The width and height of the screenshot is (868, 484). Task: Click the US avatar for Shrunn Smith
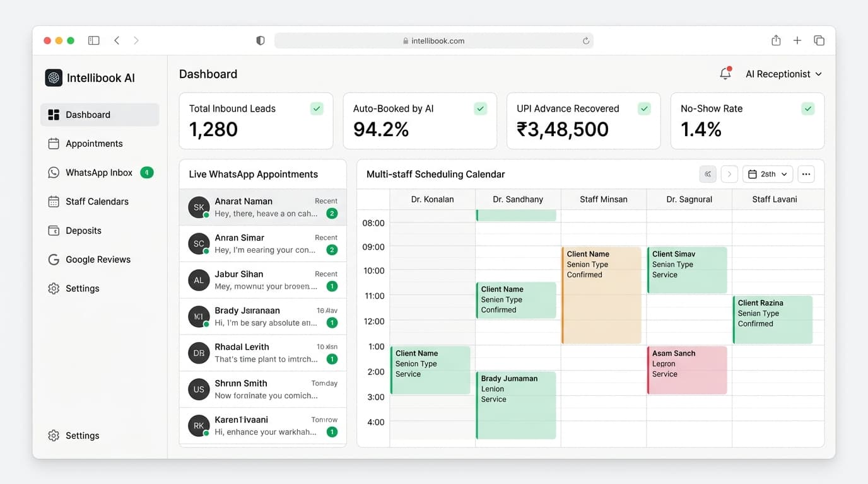click(x=199, y=389)
